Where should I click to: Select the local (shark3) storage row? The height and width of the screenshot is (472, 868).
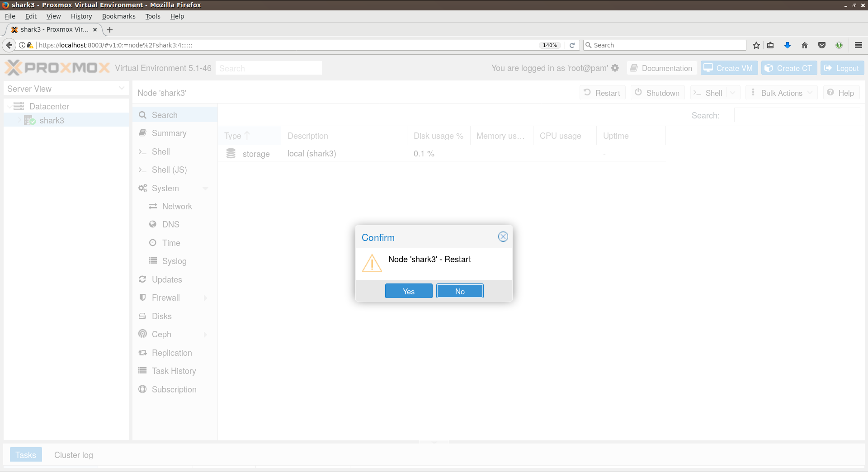442,154
